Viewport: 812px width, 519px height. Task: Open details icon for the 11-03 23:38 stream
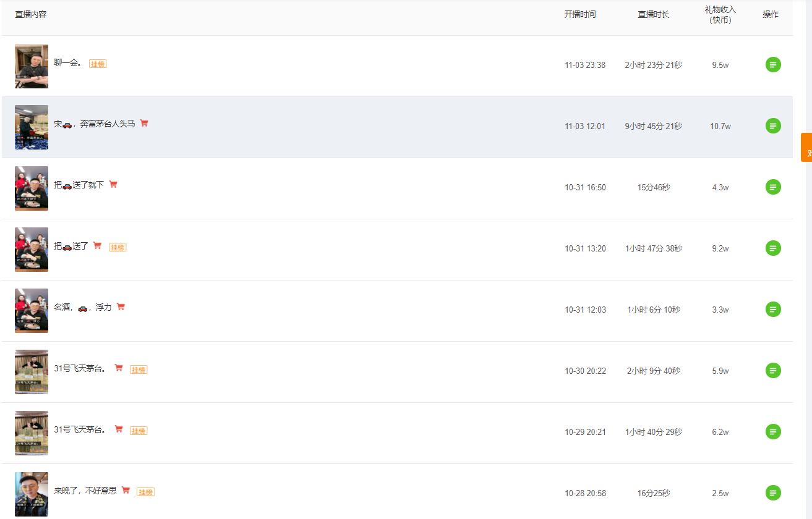[x=773, y=65]
